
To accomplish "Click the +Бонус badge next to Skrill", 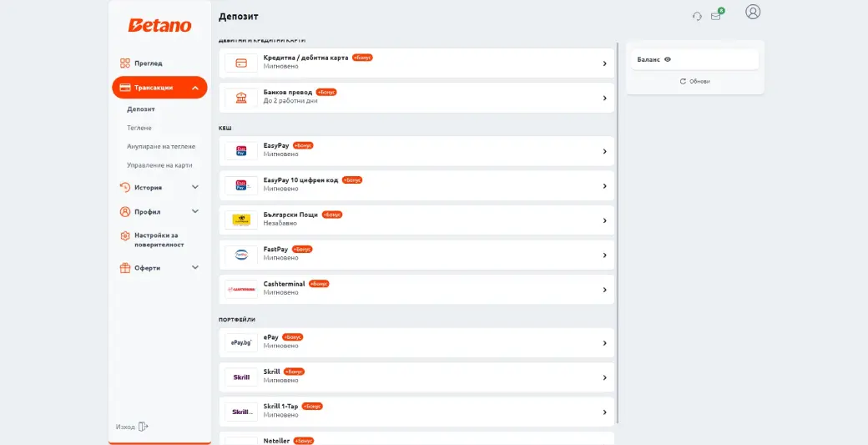I will click(294, 372).
